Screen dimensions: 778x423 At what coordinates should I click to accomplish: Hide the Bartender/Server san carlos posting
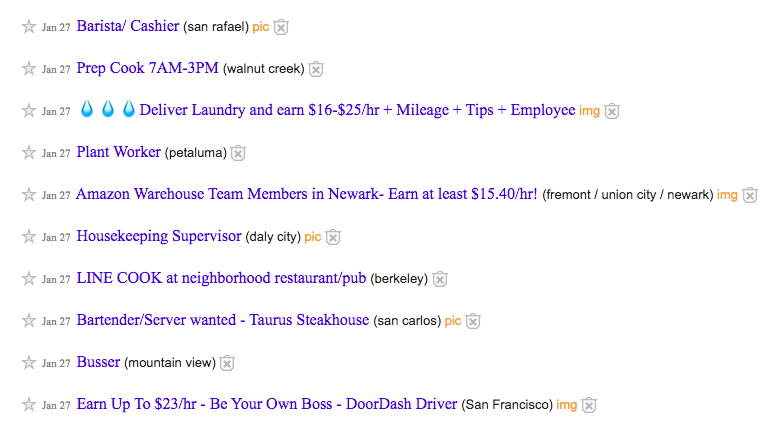tap(473, 321)
